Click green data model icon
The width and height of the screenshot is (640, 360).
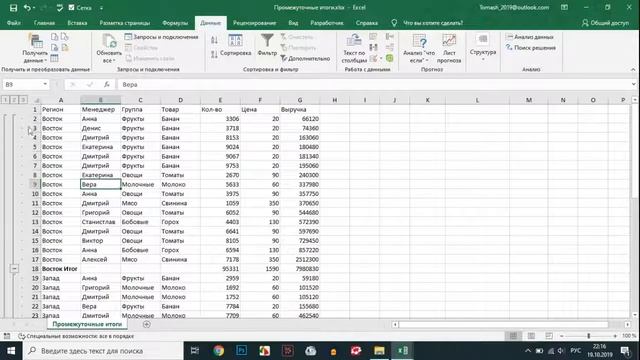tap(390, 58)
